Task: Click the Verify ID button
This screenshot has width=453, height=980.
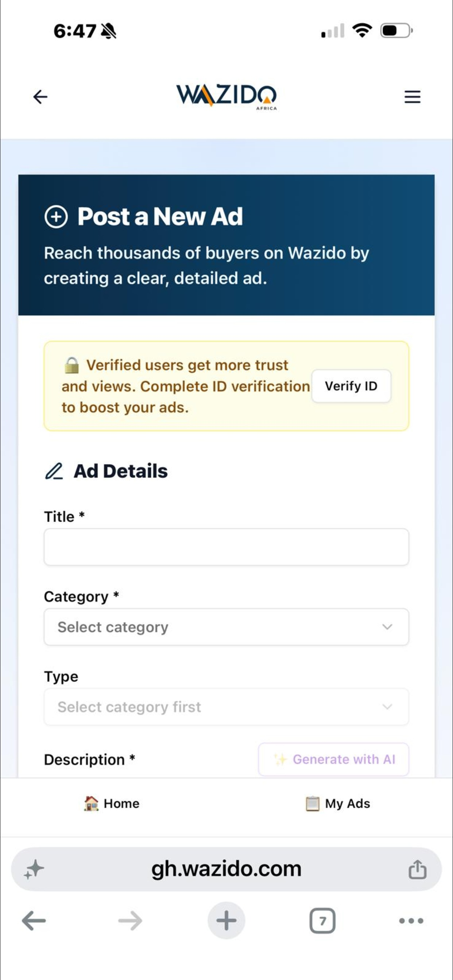Action: [351, 386]
